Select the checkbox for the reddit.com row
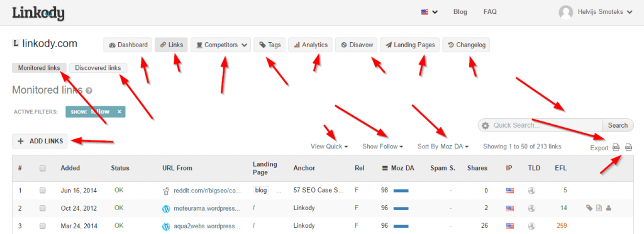Viewport: 644px width, 234px height. (42, 191)
